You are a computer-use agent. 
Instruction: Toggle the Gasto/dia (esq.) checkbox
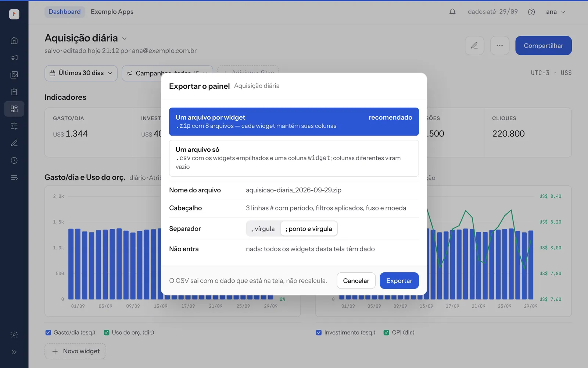pyautogui.click(x=48, y=332)
